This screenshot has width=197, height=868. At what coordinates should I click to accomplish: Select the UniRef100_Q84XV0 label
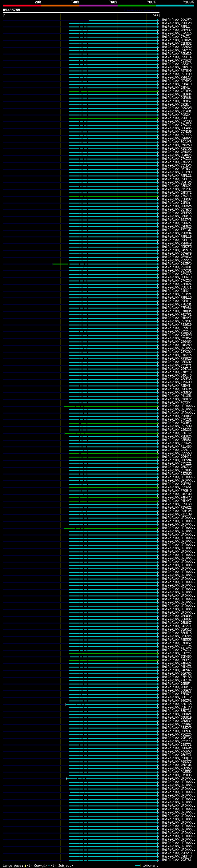tap(177, 152)
